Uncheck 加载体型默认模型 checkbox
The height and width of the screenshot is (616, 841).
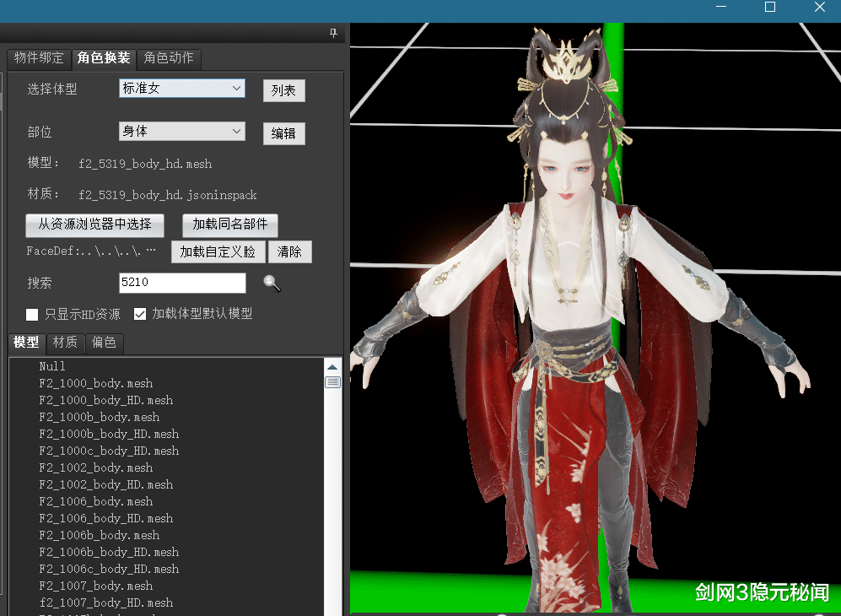tap(140, 314)
